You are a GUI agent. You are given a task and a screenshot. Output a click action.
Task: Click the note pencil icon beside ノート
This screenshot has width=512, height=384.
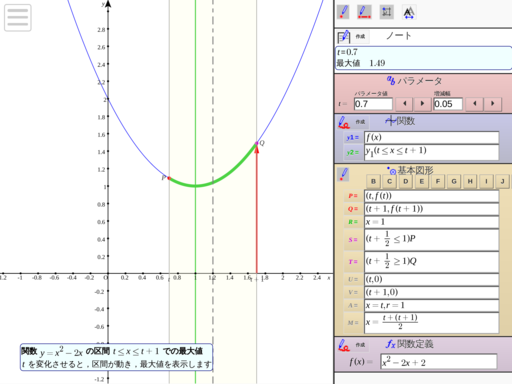[343, 36]
